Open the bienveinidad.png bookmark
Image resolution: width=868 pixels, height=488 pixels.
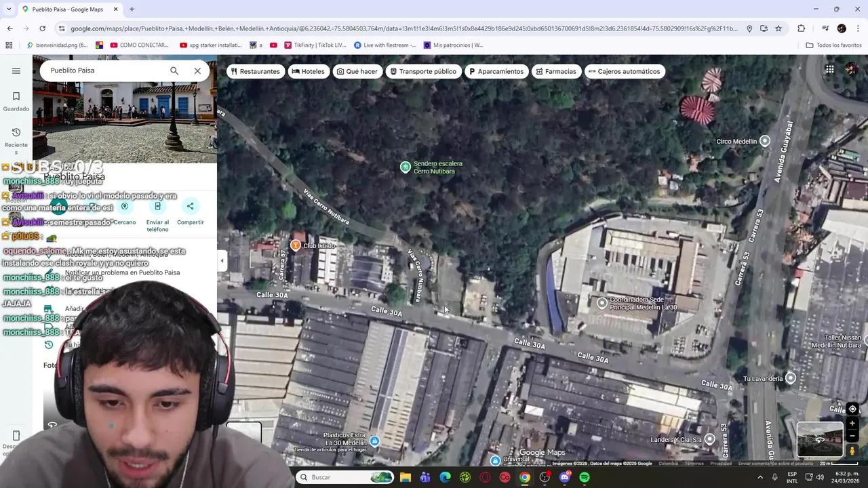tap(58, 45)
